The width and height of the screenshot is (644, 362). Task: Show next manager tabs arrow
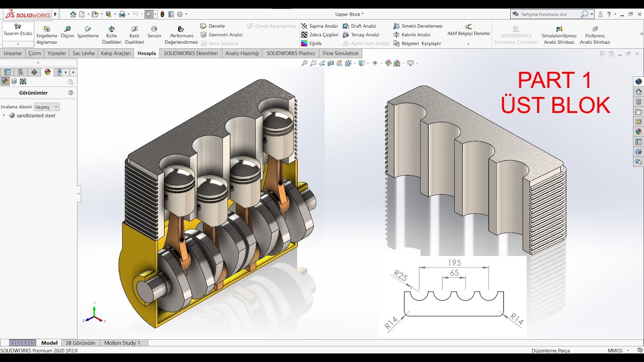pyautogui.click(x=74, y=72)
